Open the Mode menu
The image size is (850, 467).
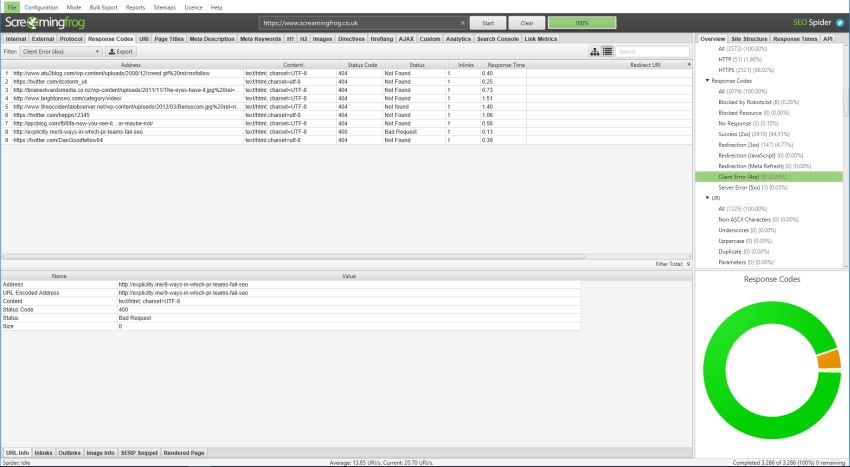pyautogui.click(x=74, y=8)
